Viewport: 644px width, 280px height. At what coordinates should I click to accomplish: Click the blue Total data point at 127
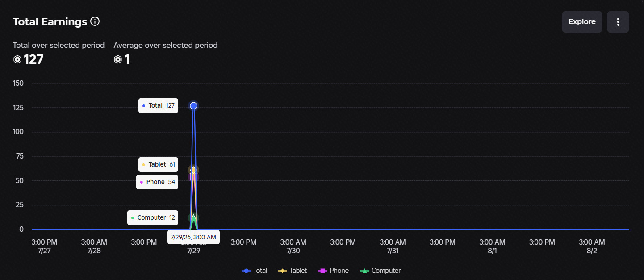pyautogui.click(x=193, y=106)
